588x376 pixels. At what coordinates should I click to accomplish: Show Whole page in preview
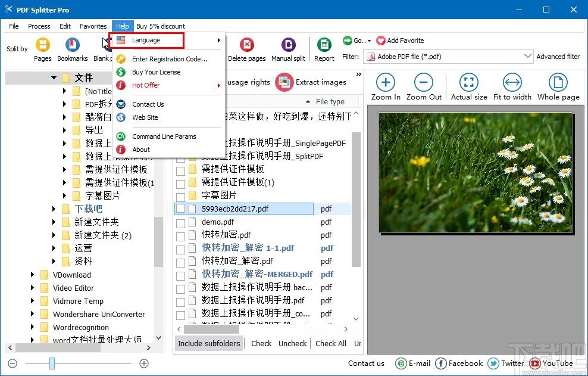(558, 87)
